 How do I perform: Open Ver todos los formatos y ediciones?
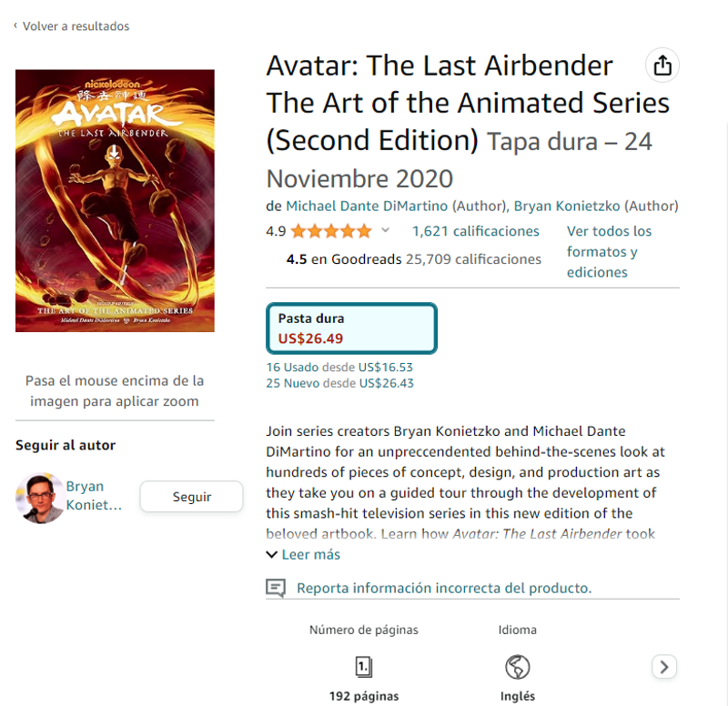tap(609, 251)
